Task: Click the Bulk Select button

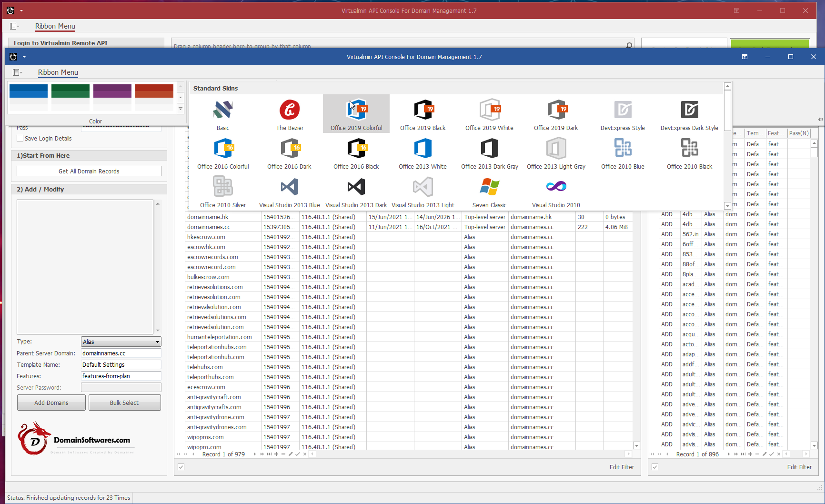Action: pyautogui.click(x=124, y=403)
